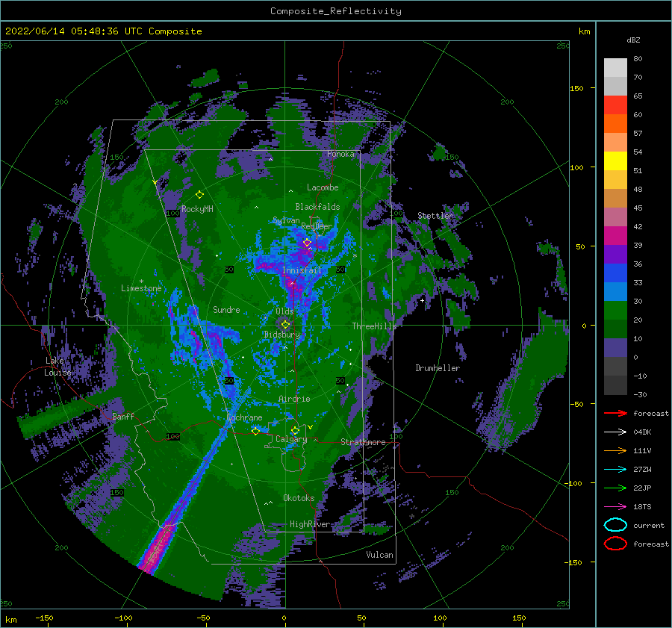The height and width of the screenshot is (628, 672).
Task: Click the Sylvan label
Action: tap(286, 220)
